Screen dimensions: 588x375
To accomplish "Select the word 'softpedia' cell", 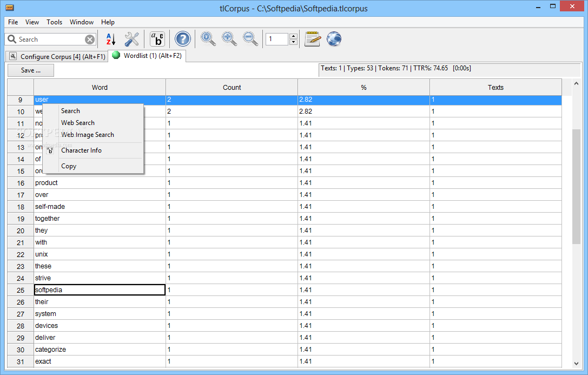I will tap(100, 290).
